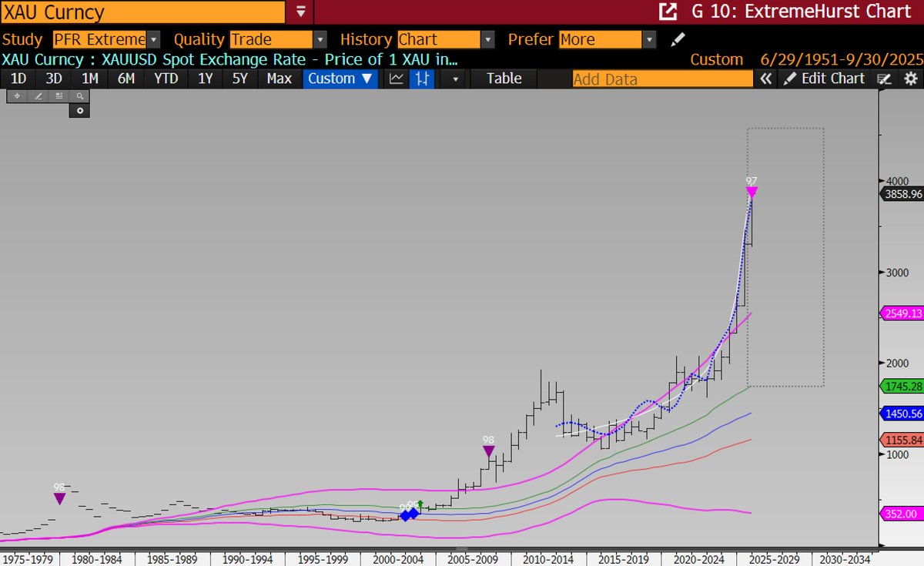
Task: Switch to the Table view
Action: click(504, 79)
